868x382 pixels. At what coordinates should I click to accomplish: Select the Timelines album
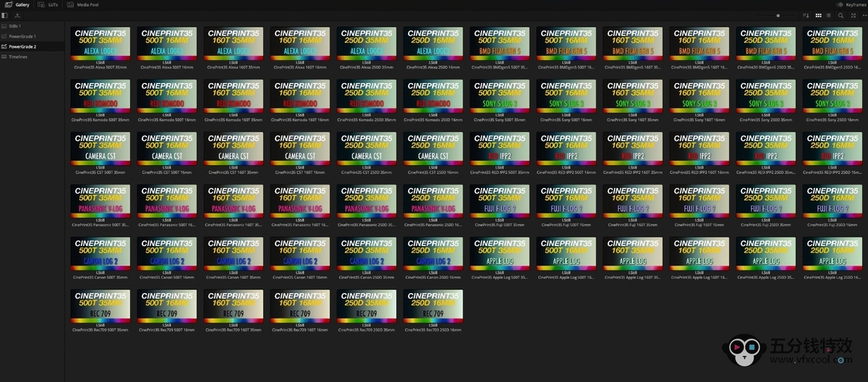[33, 56]
